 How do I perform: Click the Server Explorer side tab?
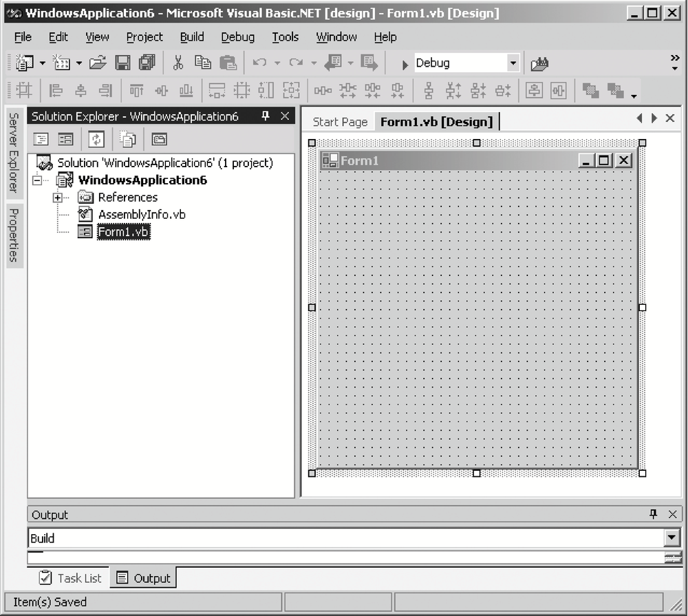click(14, 153)
